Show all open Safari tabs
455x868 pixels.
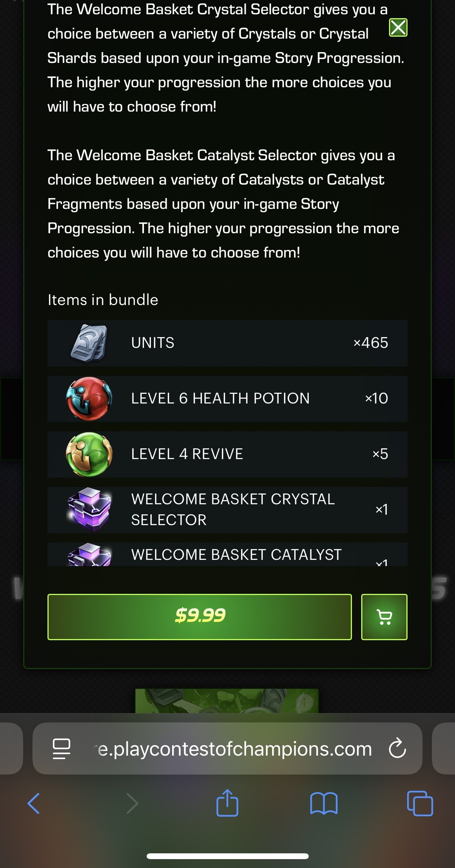point(420,804)
